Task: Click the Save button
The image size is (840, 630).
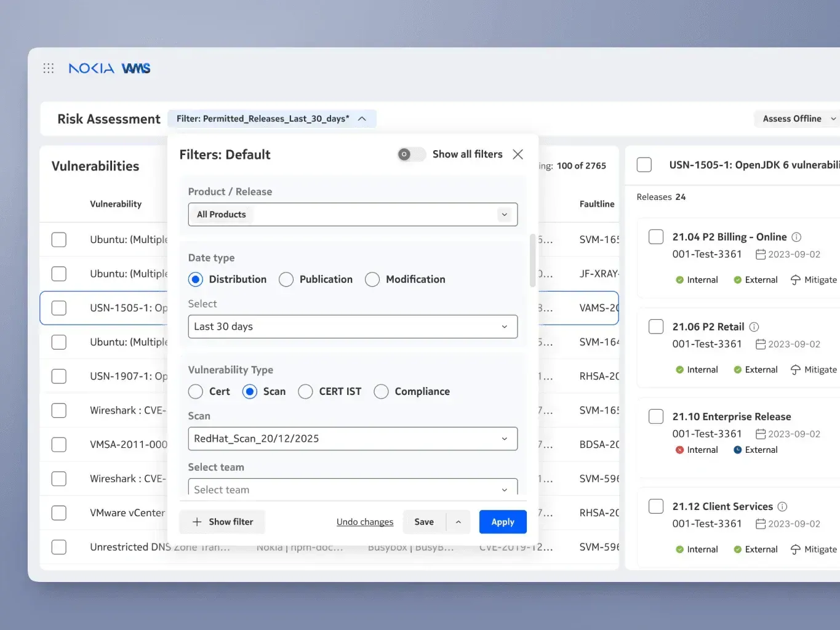Action: (424, 522)
